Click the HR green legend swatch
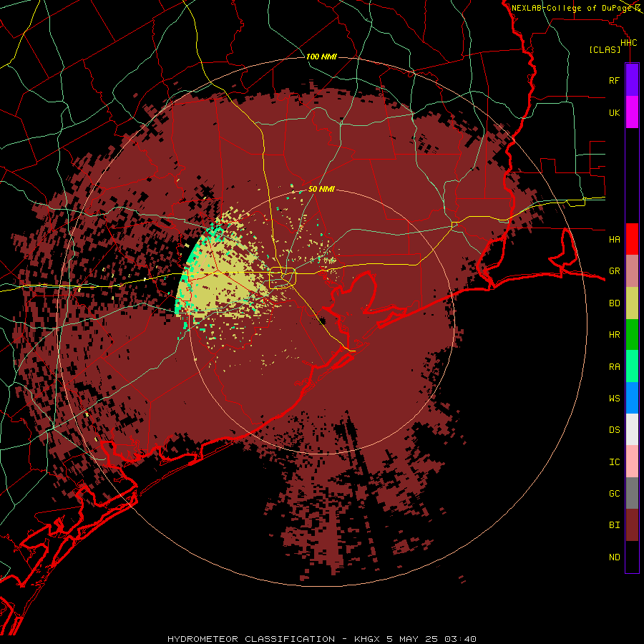 [632, 335]
